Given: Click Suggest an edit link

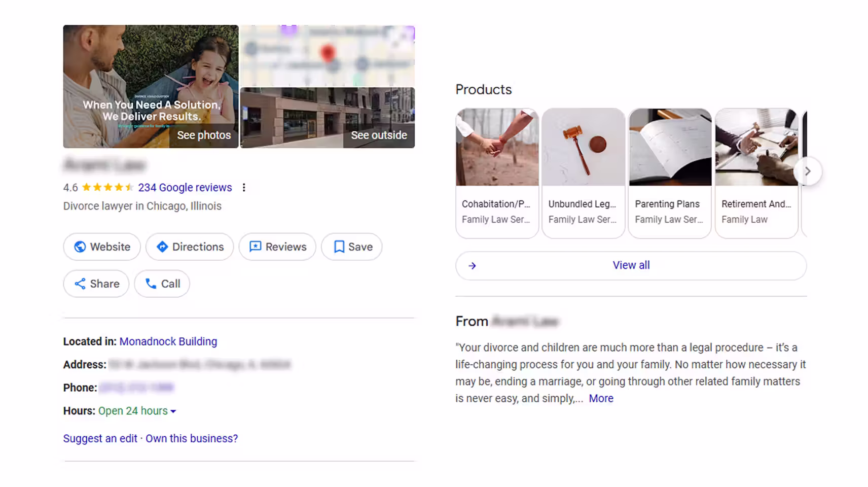Looking at the screenshot, I should tap(100, 438).
